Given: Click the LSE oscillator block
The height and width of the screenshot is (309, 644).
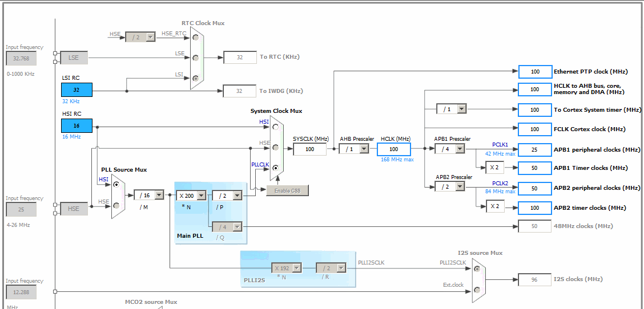Looking at the screenshot, I should pyautogui.click(x=74, y=58).
